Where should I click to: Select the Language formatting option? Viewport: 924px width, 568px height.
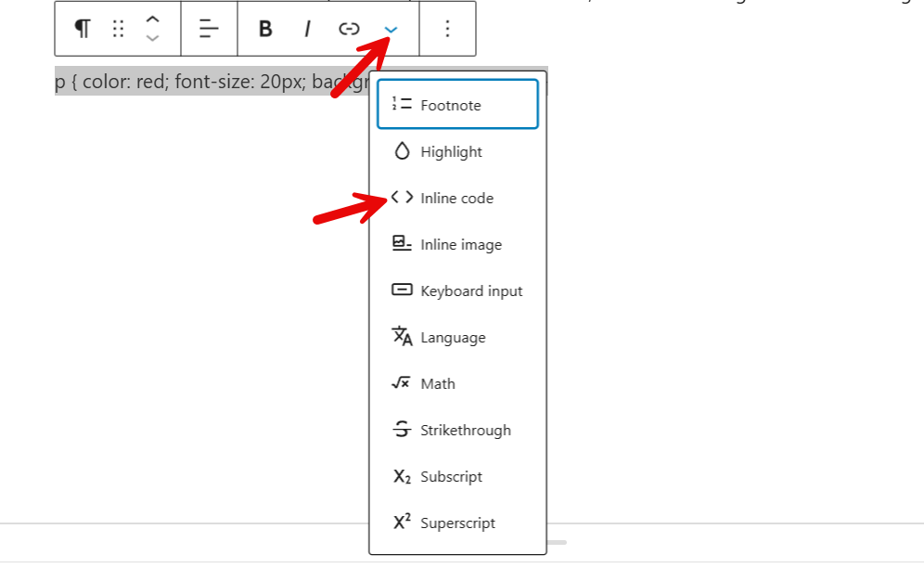coord(453,336)
